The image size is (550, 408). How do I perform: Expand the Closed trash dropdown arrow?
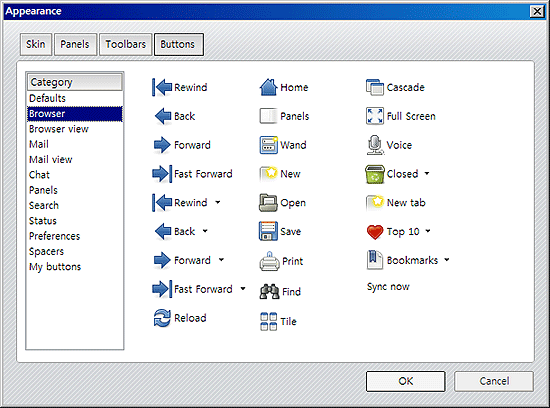(427, 173)
